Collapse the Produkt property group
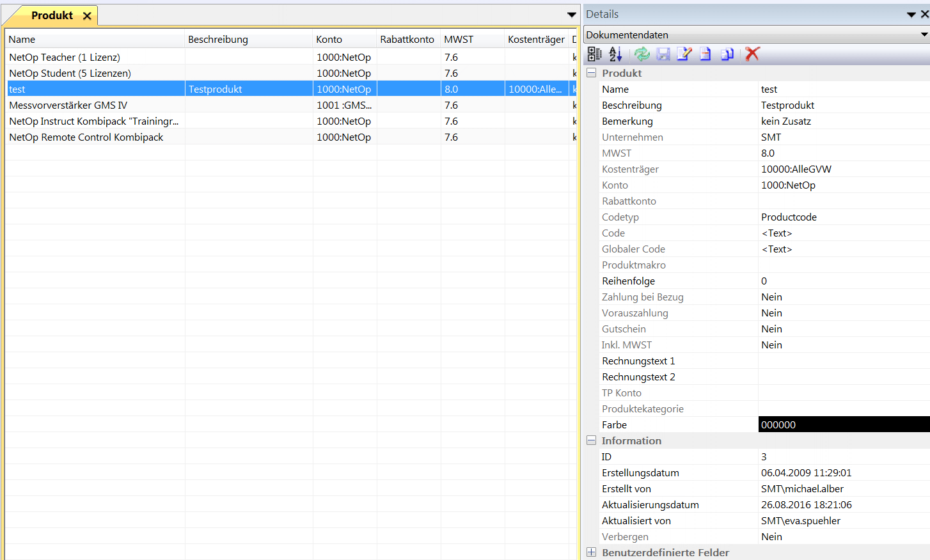The image size is (930, 560). pos(592,73)
